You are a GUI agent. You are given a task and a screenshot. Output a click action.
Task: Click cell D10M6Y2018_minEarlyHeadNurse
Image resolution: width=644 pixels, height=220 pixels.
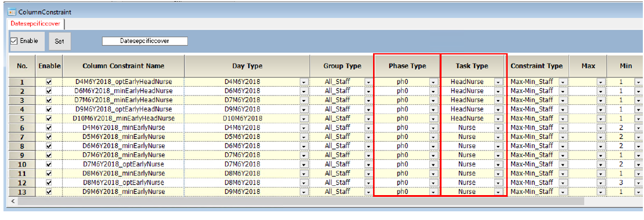[123, 119]
